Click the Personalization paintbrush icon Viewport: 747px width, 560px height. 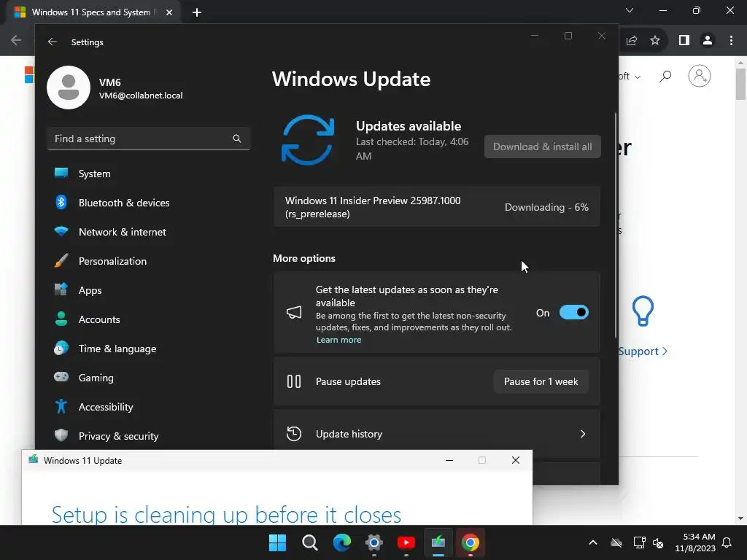(x=61, y=261)
